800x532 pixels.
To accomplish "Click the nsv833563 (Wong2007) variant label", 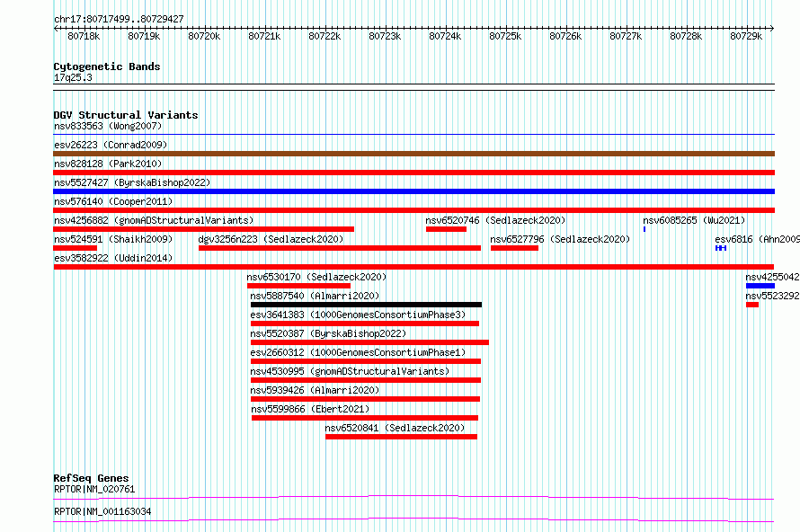I will tap(108, 126).
